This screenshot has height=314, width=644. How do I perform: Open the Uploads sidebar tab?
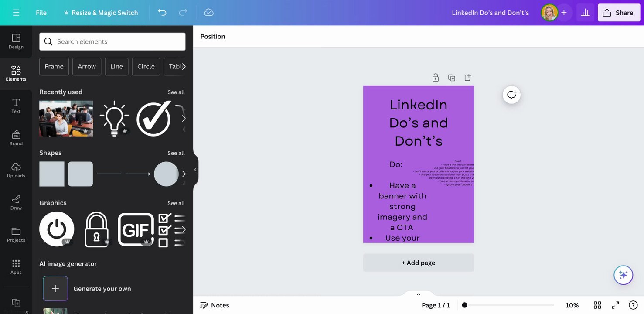coord(16,171)
